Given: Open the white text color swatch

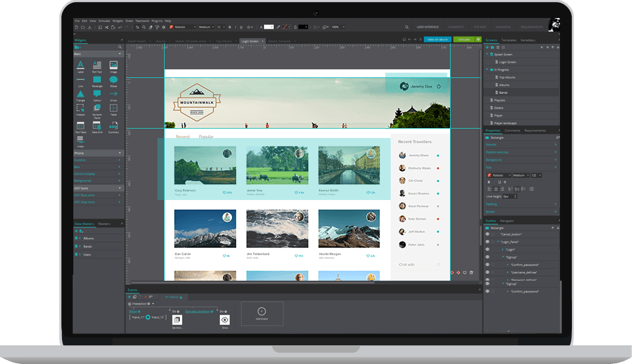Looking at the screenshot, I should pos(269,27).
